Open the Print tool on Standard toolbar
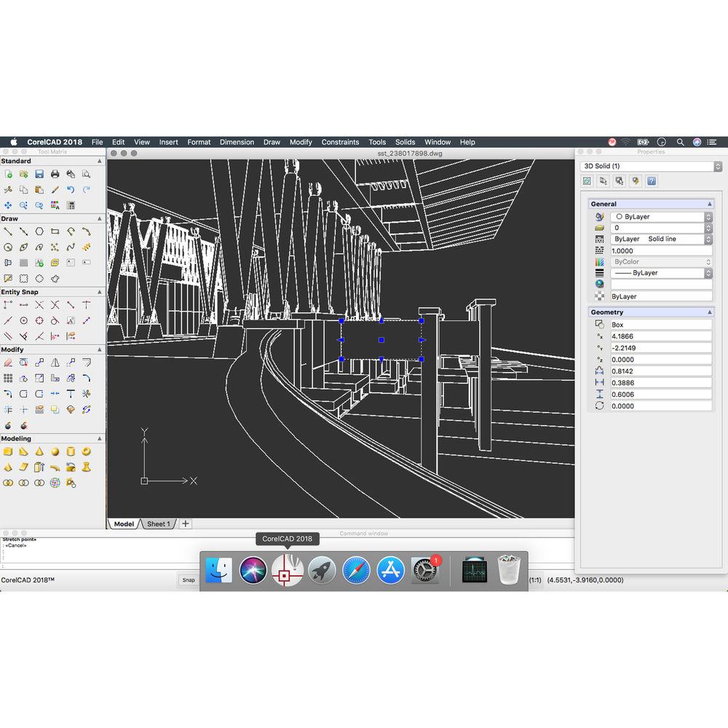 [x=55, y=174]
